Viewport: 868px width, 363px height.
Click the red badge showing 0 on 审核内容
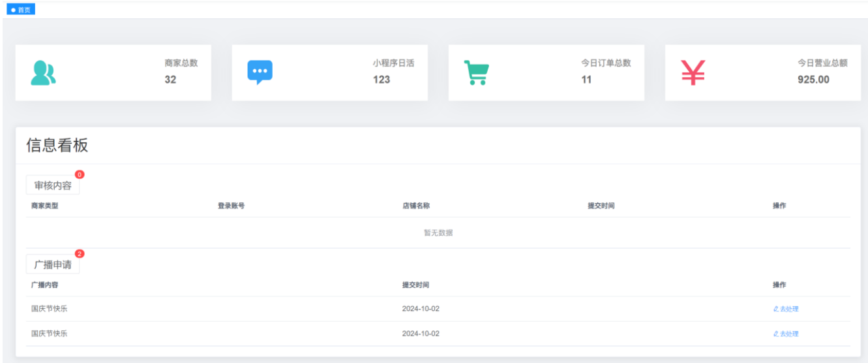tap(80, 174)
